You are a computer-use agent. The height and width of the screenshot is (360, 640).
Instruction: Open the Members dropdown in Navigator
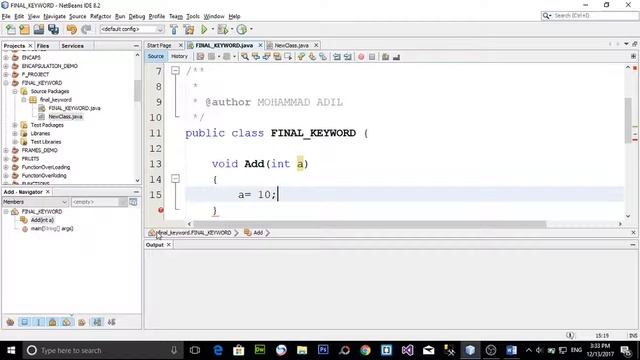coord(35,202)
